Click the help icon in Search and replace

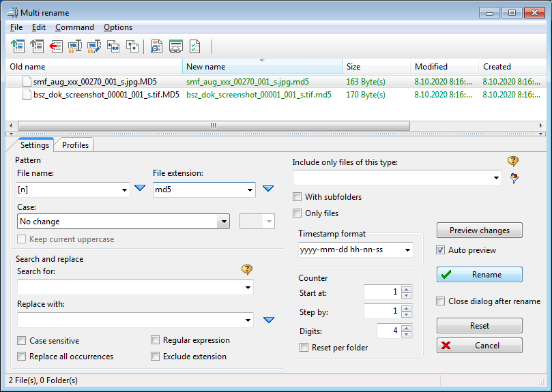247,269
